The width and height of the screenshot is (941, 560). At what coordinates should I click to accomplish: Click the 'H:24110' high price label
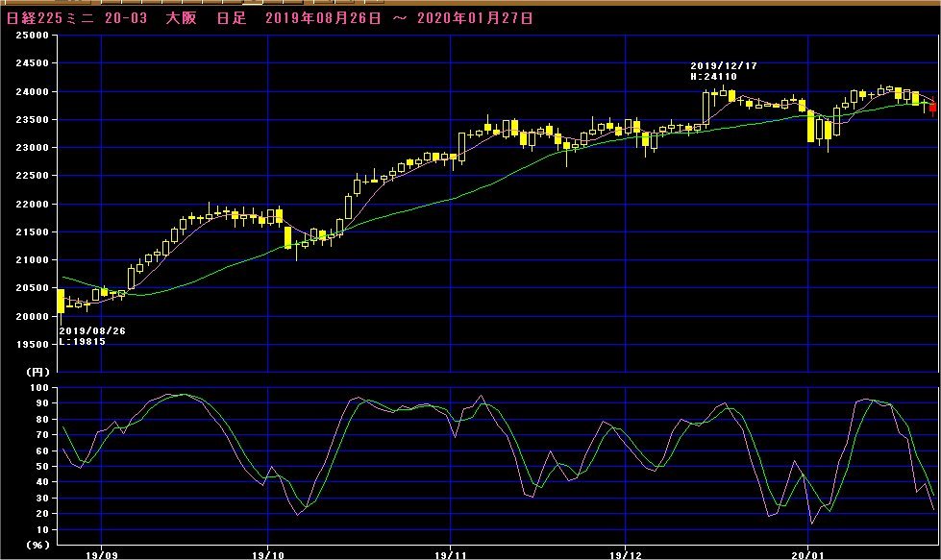(x=713, y=77)
